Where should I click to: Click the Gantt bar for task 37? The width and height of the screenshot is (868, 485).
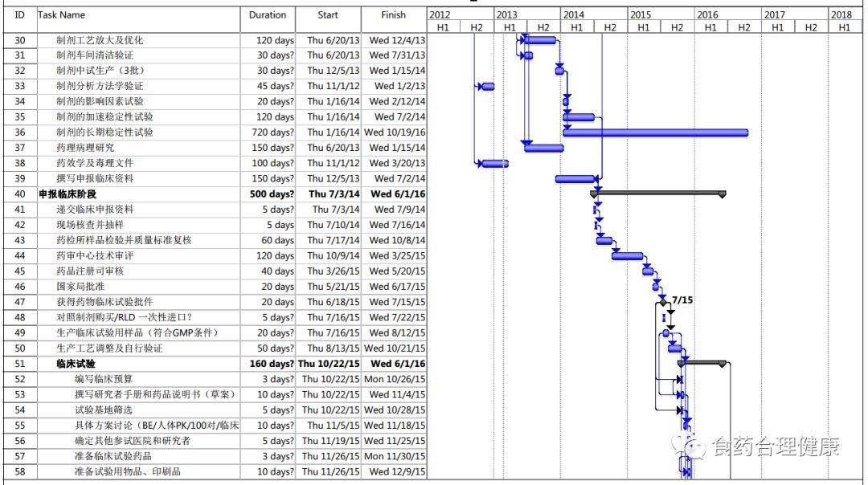[x=543, y=149]
